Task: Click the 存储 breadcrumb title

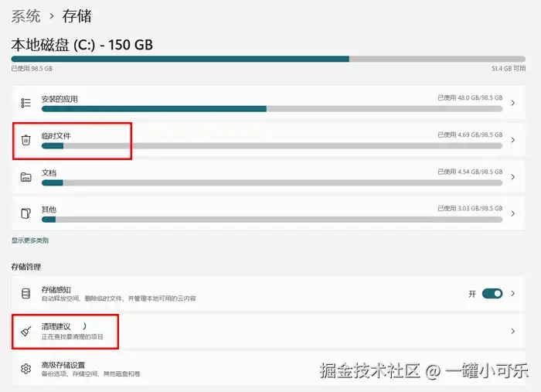Action: click(x=76, y=15)
